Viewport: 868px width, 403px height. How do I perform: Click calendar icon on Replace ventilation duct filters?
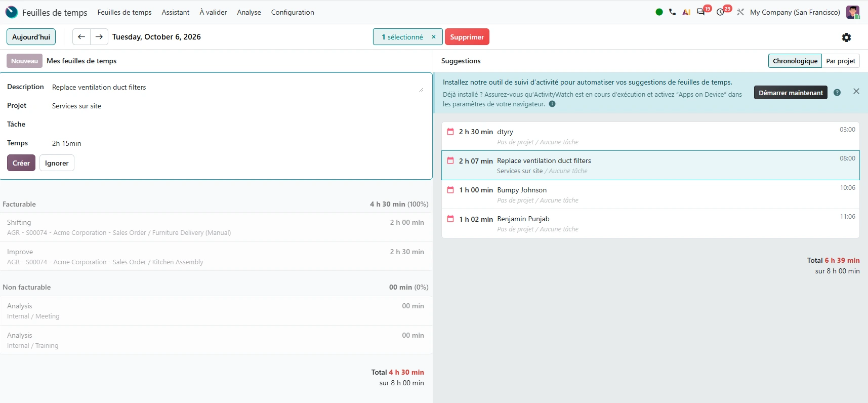tap(450, 160)
